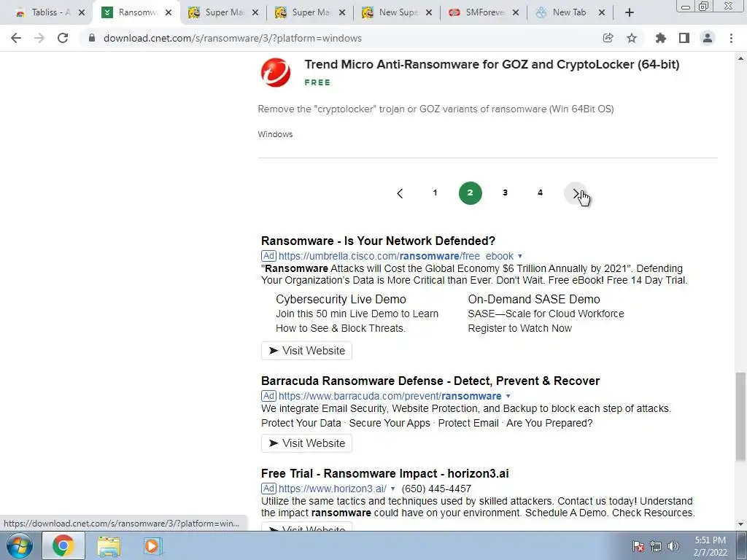Click the share page icon in address bar
Image resolution: width=747 pixels, height=560 pixels.
(x=608, y=38)
